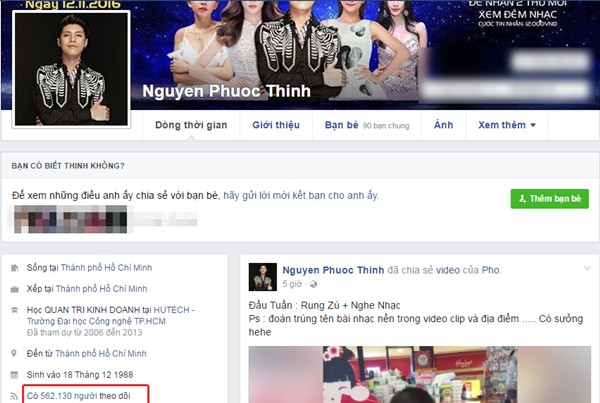Switch to the 'Dòng thời gian' tab
Viewport: 600px width, 403px height.
tap(188, 125)
